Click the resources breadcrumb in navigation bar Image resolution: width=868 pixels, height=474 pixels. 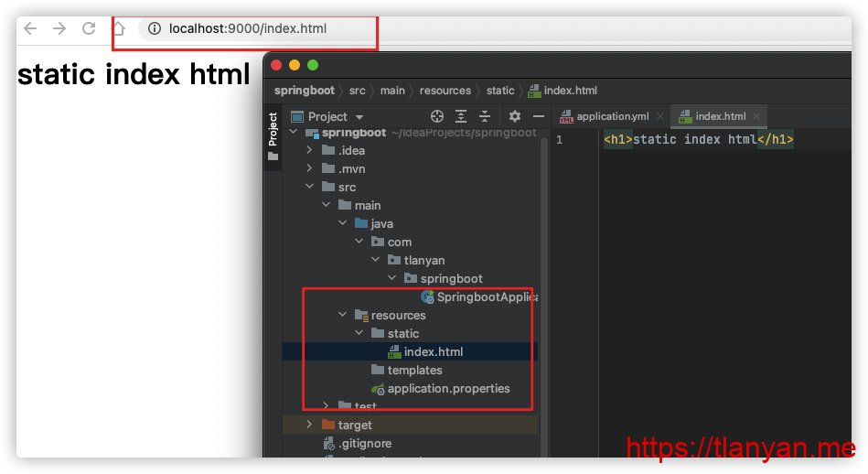tap(445, 91)
